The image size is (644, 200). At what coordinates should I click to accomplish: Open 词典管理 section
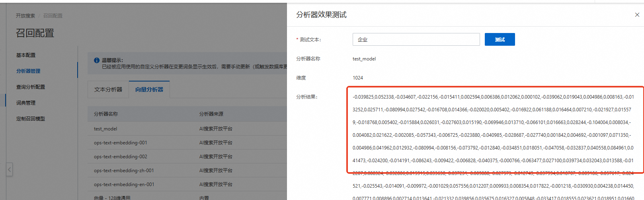26,103
